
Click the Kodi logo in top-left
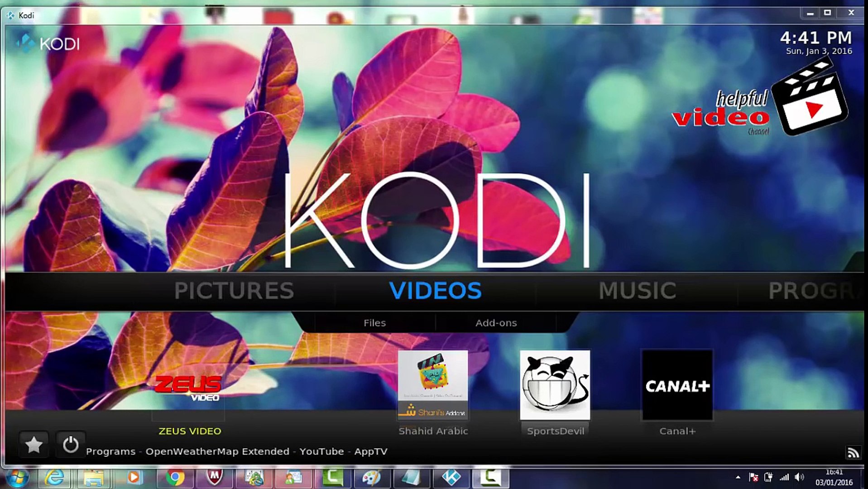48,43
